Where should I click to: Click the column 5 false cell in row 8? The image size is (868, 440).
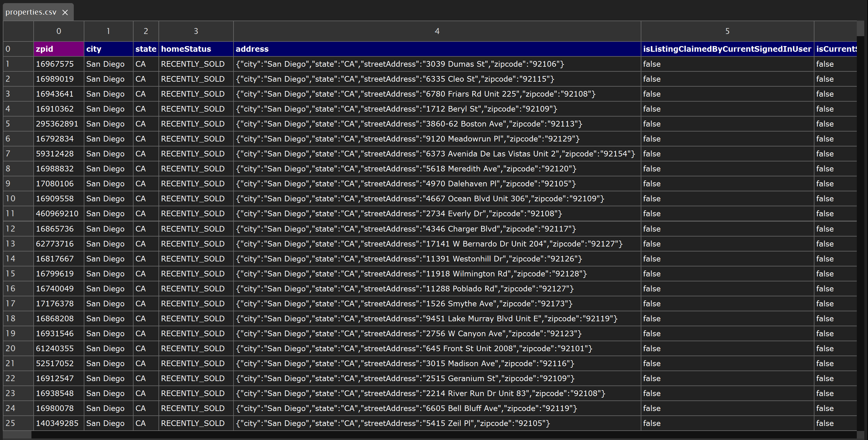point(727,169)
